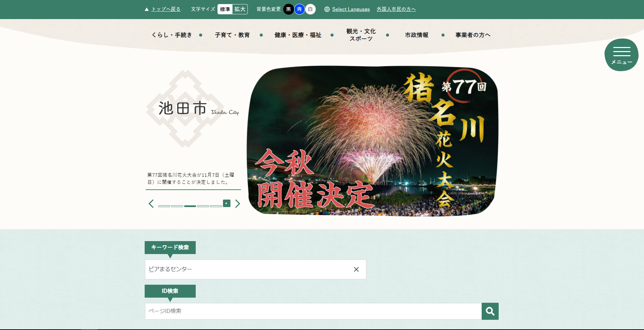This screenshot has width=644, height=330.
Task: Open the round hamburger メニュー button
Action: 621,55
